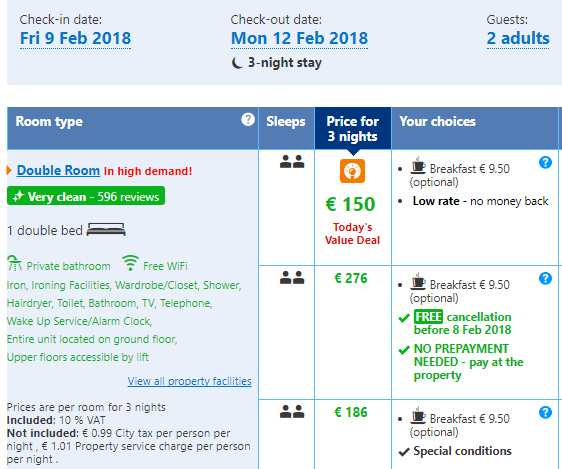Click the Price for 3 nights column header
This screenshot has height=469, width=562.
353,128
